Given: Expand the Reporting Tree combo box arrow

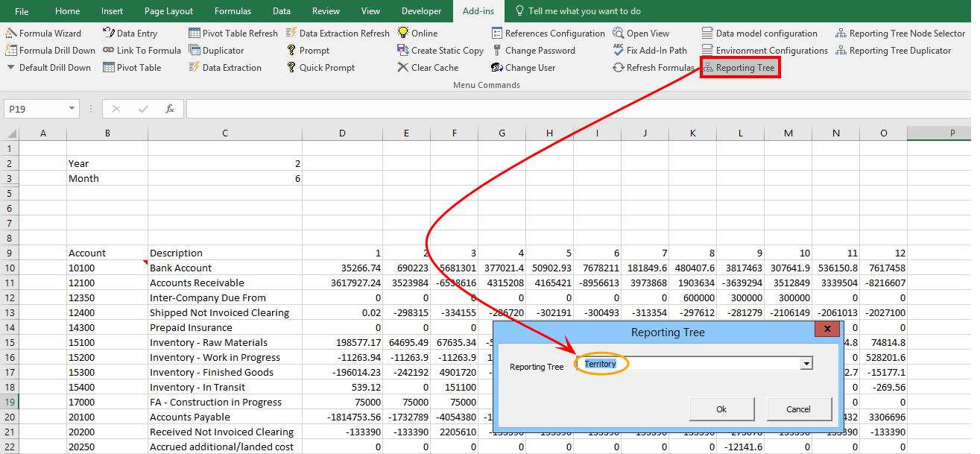Looking at the screenshot, I should pyautogui.click(x=806, y=364).
